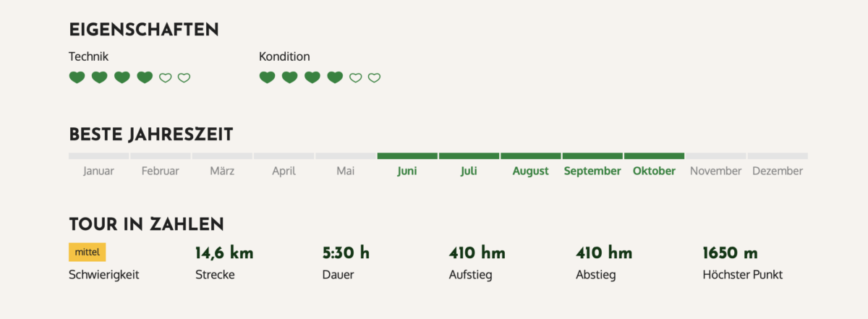Click the grey bar above Mai

tap(346, 156)
